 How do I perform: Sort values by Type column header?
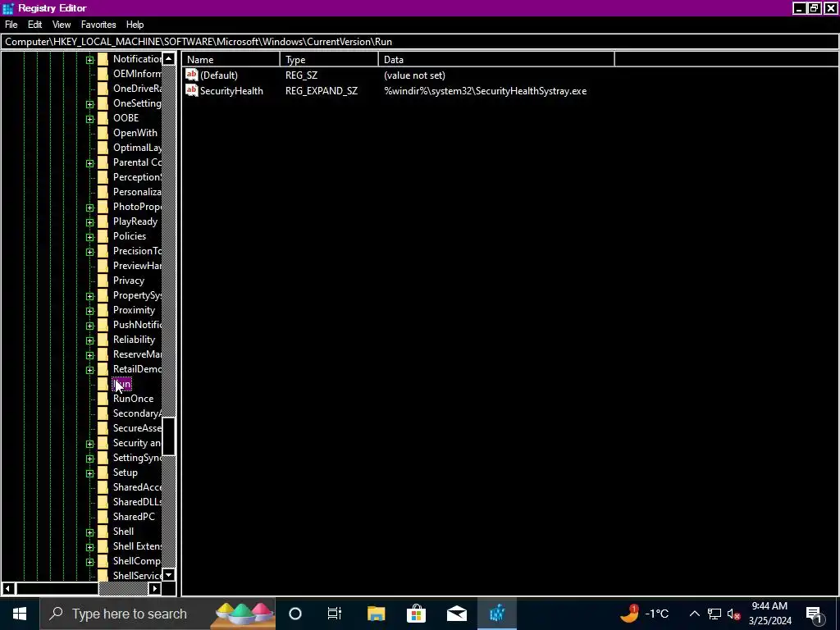tap(329, 59)
